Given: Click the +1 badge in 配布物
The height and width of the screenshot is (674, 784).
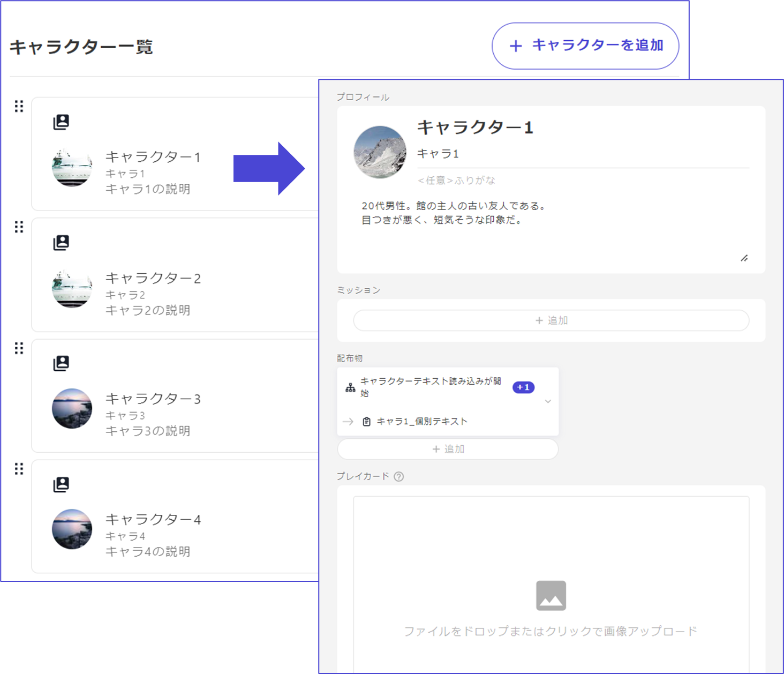Looking at the screenshot, I should point(523,387).
